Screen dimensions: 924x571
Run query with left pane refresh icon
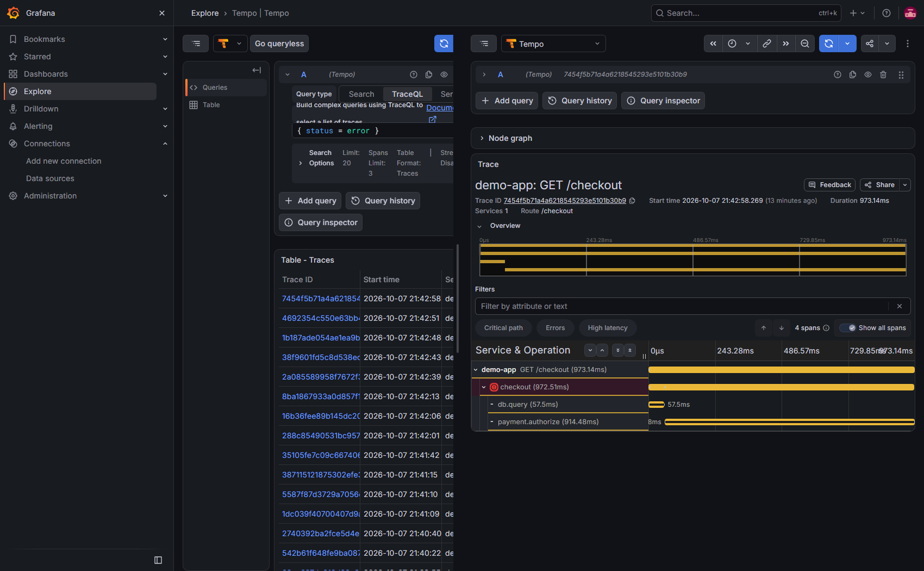[444, 44]
